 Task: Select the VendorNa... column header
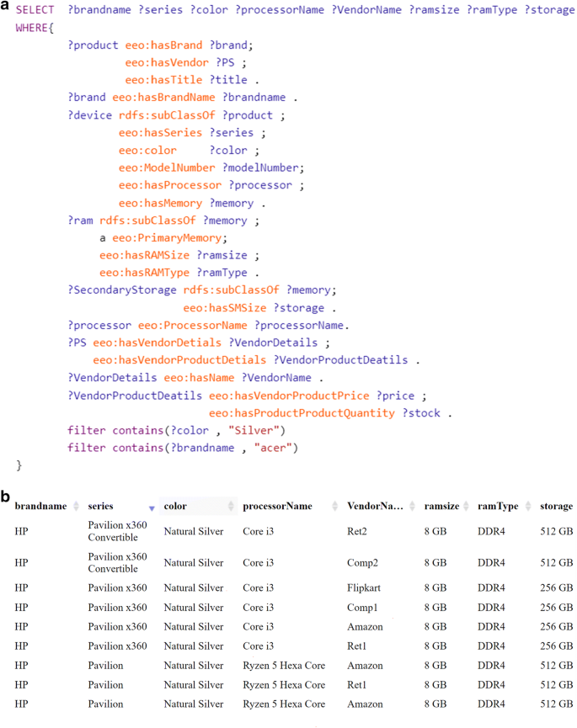click(x=375, y=506)
